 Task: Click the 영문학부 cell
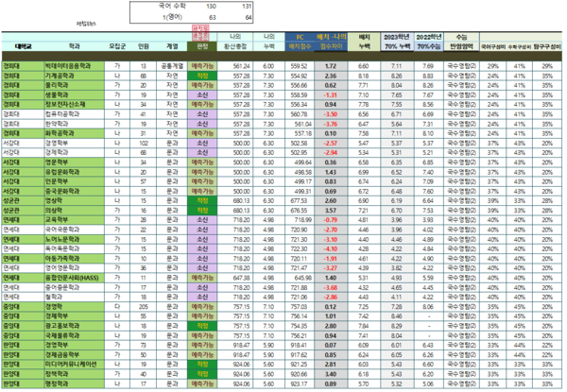click(74, 162)
